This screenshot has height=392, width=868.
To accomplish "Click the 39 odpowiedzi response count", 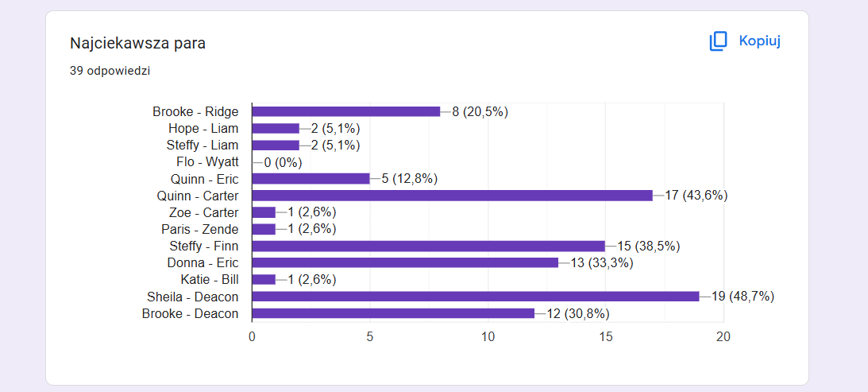I will coord(110,71).
